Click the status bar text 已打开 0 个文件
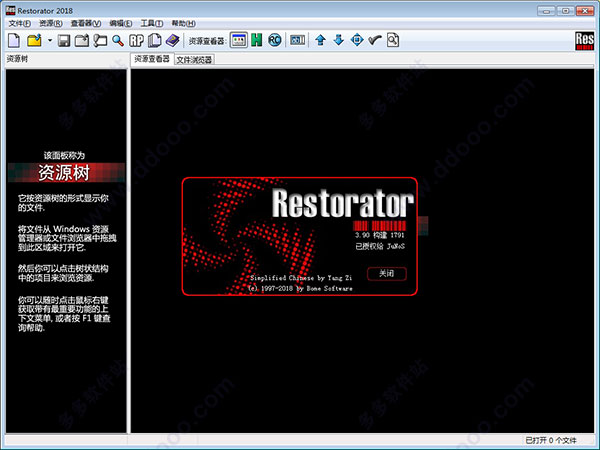 pyautogui.click(x=551, y=440)
